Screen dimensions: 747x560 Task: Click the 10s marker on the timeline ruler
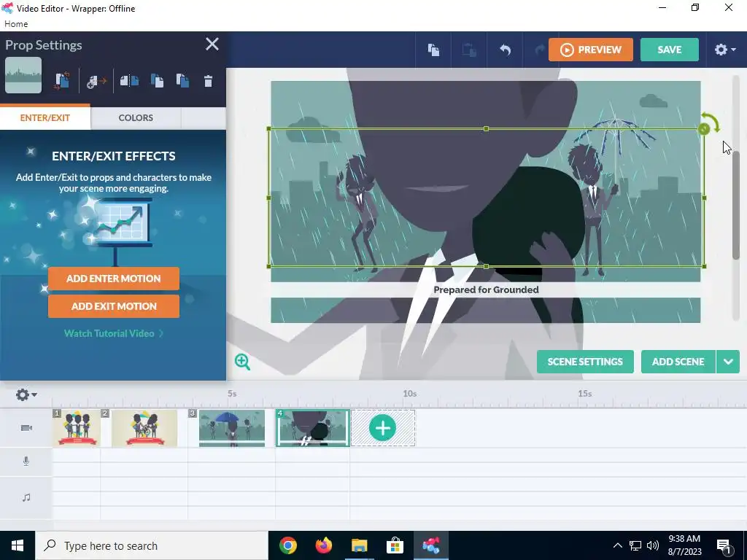point(410,393)
